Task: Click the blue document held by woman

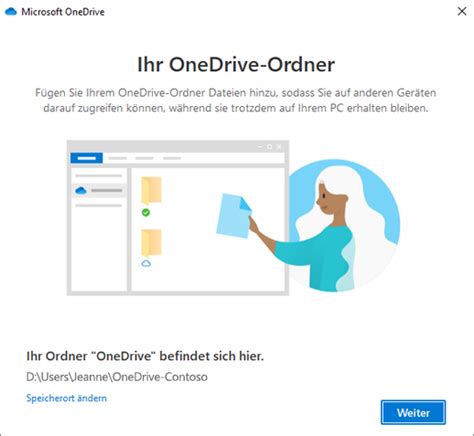Action: pyautogui.click(x=234, y=215)
